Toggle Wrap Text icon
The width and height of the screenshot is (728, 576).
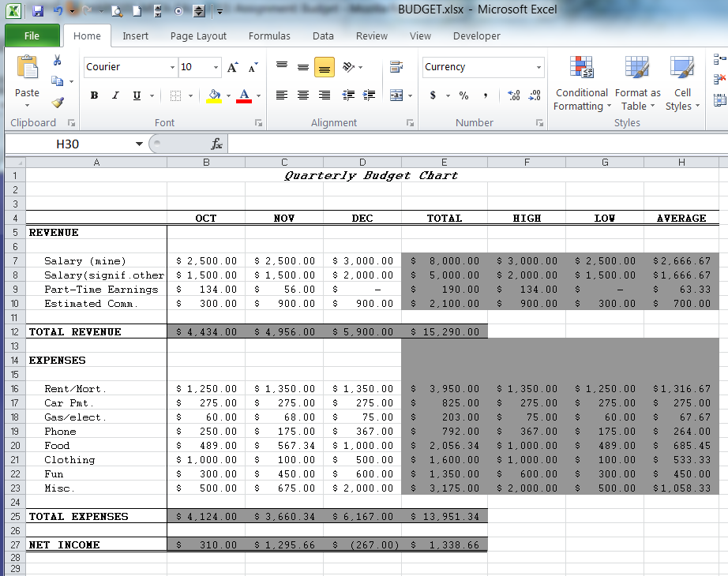tap(396, 67)
